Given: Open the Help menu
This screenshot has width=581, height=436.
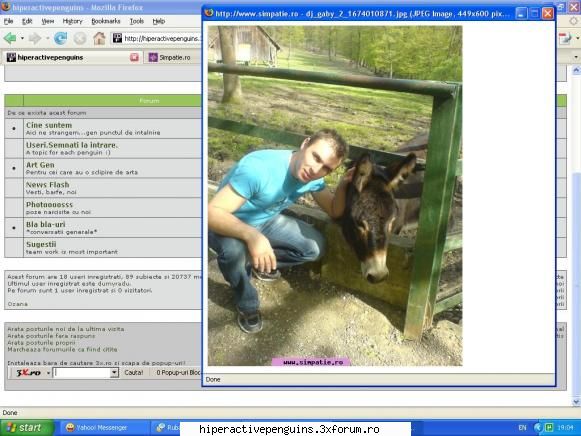Looking at the screenshot, I should 159,21.
